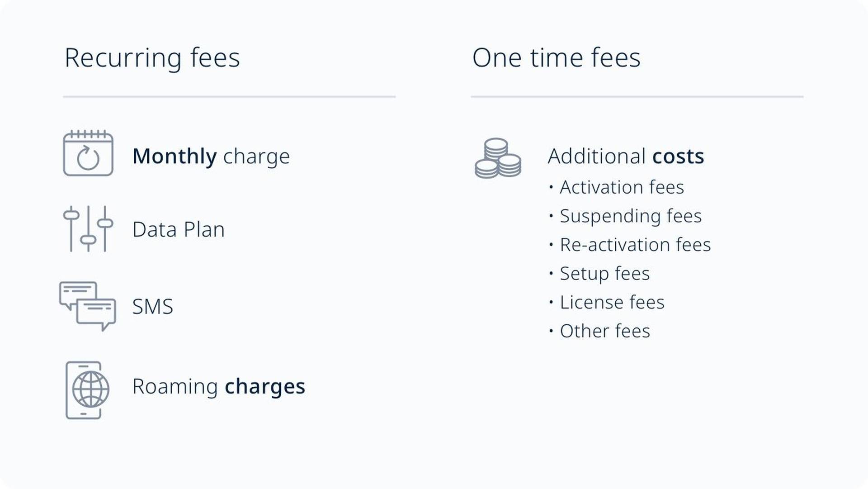
Task: Click the Roaming charges text
Action: (x=219, y=387)
